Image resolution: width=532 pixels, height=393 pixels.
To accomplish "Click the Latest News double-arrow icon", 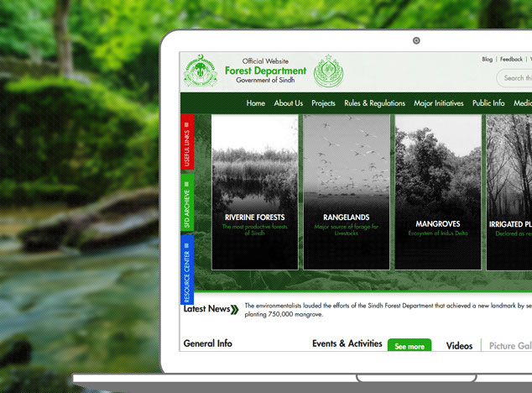I will coord(235,309).
